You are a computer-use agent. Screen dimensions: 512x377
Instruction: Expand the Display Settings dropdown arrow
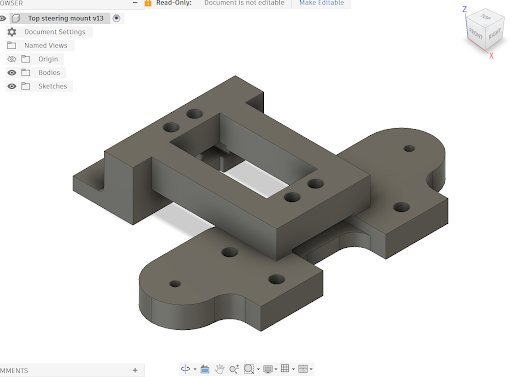pyautogui.click(x=276, y=369)
